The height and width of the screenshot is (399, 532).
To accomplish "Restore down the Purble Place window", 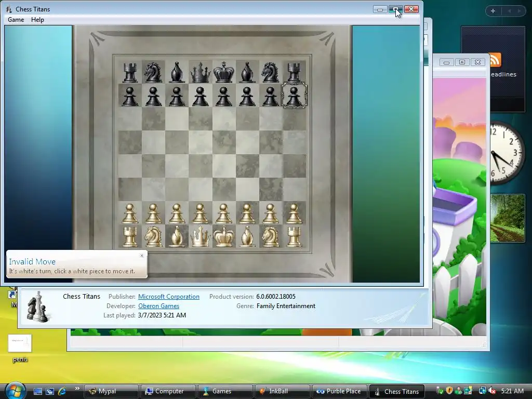I will coord(462,62).
